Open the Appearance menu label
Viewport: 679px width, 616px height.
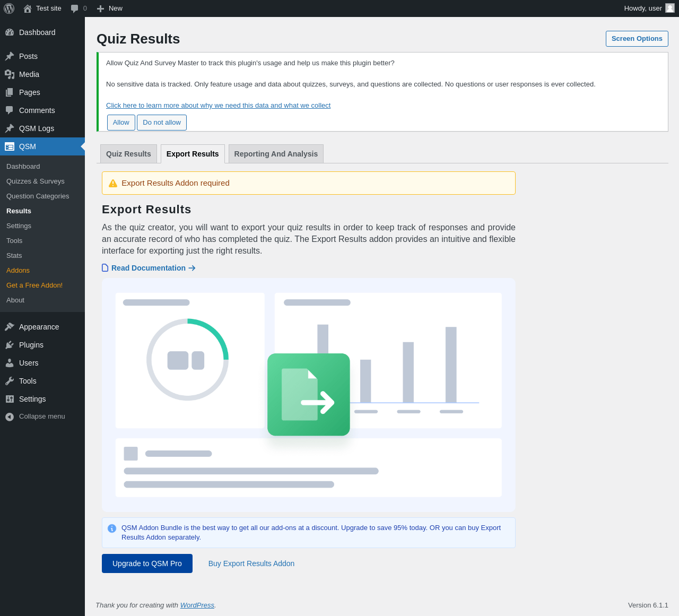[39, 327]
